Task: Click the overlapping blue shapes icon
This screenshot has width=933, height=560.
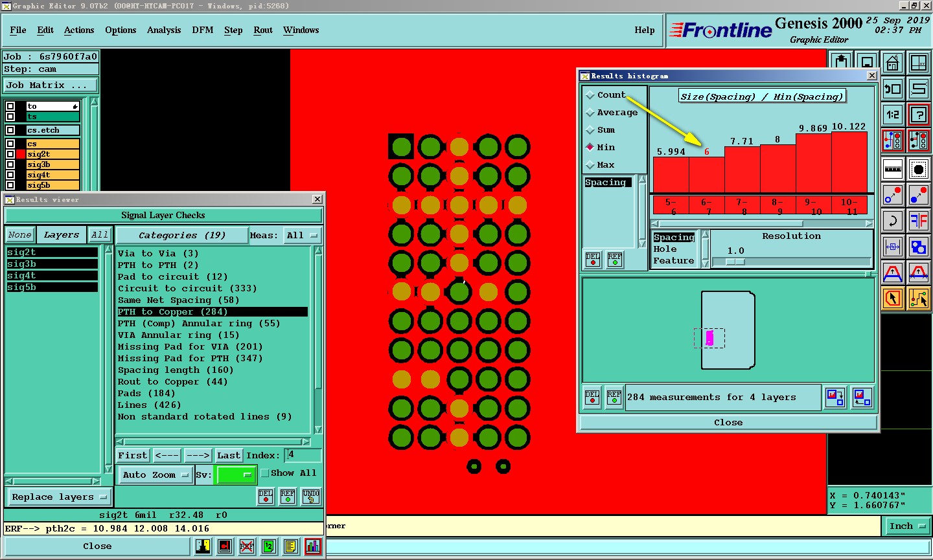Action: tap(919, 247)
